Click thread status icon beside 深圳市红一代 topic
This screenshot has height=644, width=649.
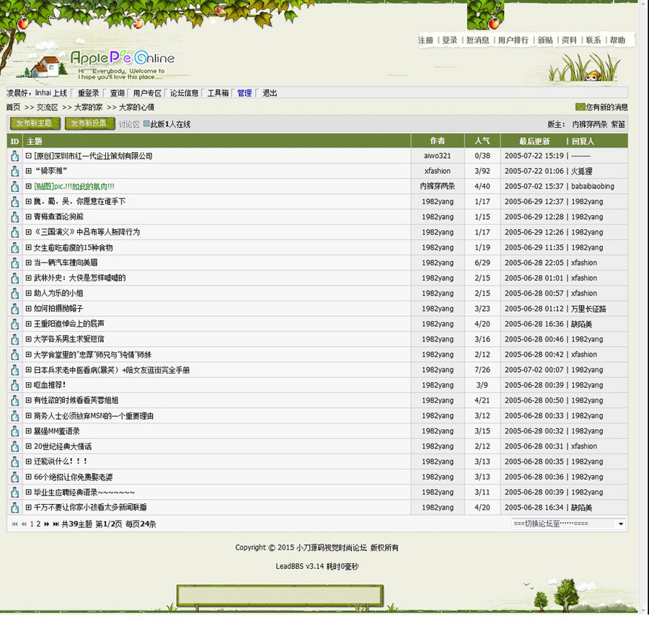[x=14, y=156]
